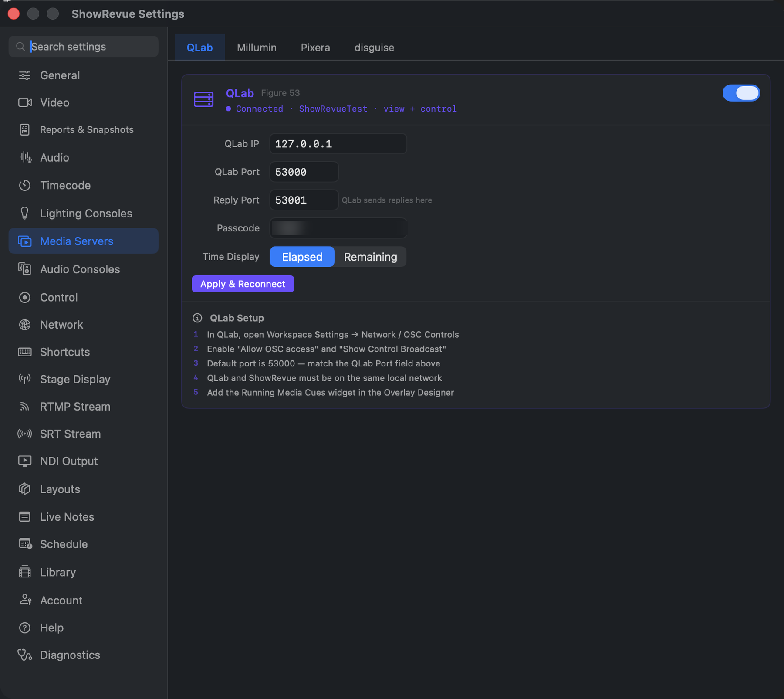Screen dimensions: 784x699
Task: Switch to the QLab tab
Action: 200,47
